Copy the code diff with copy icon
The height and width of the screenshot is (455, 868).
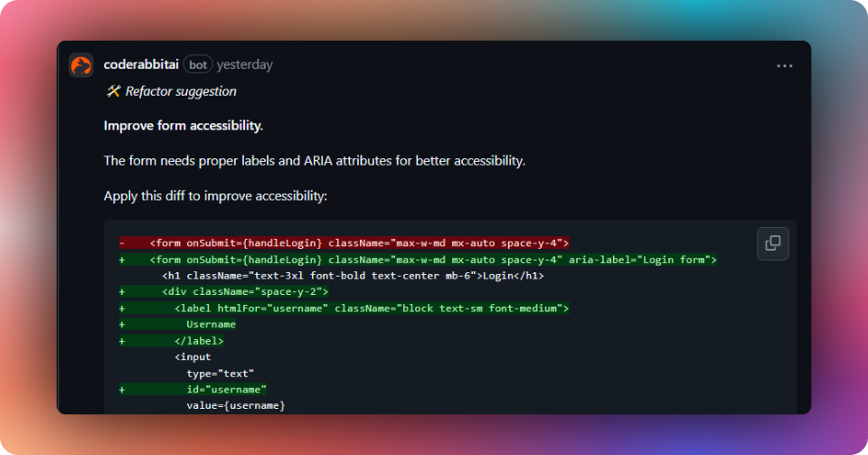[773, 243]
